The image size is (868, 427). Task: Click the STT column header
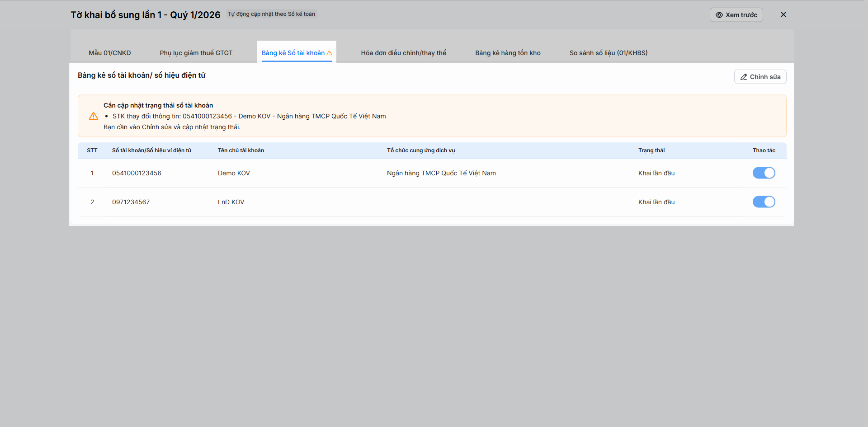(x=92, y=150)
